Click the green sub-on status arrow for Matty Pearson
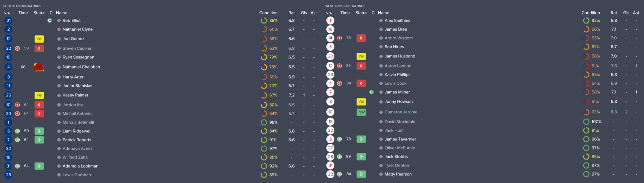The height and width of the screenshot is (183, 644). [361, 174]
